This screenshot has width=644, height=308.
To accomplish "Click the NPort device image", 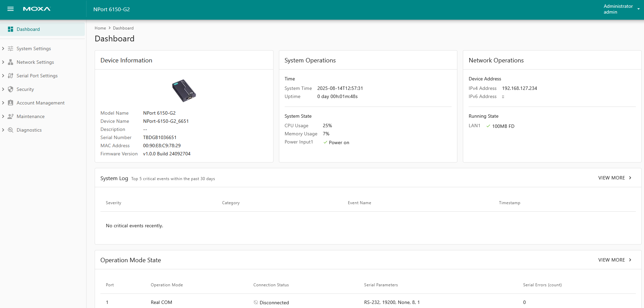I will click(x=184, y=91).
